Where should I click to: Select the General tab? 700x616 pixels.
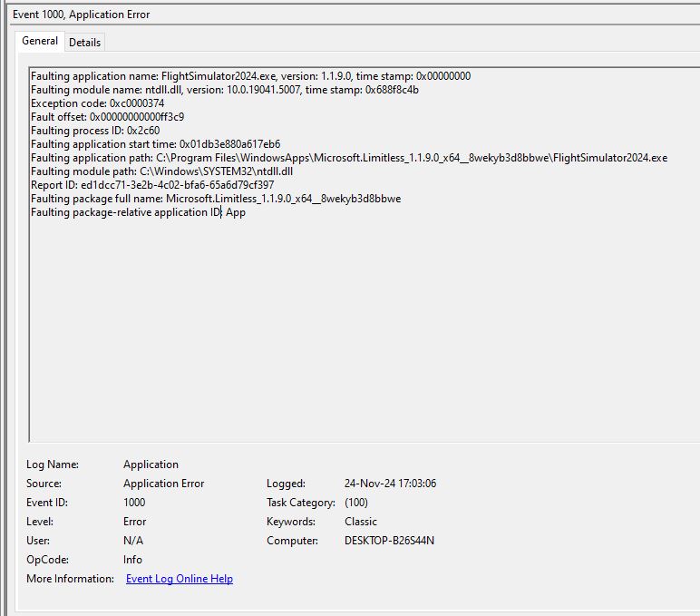click(x=40, y=41)
